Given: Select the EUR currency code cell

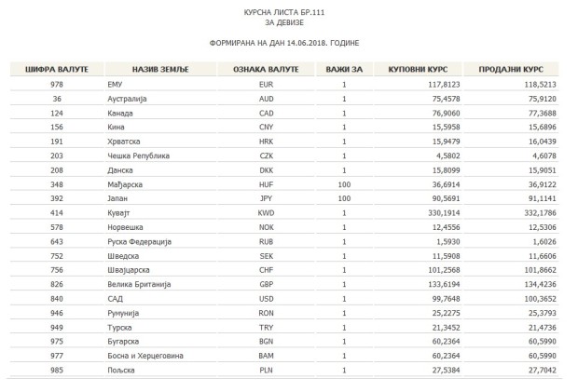Looking at the screenshot, I should tap(266, 85).
